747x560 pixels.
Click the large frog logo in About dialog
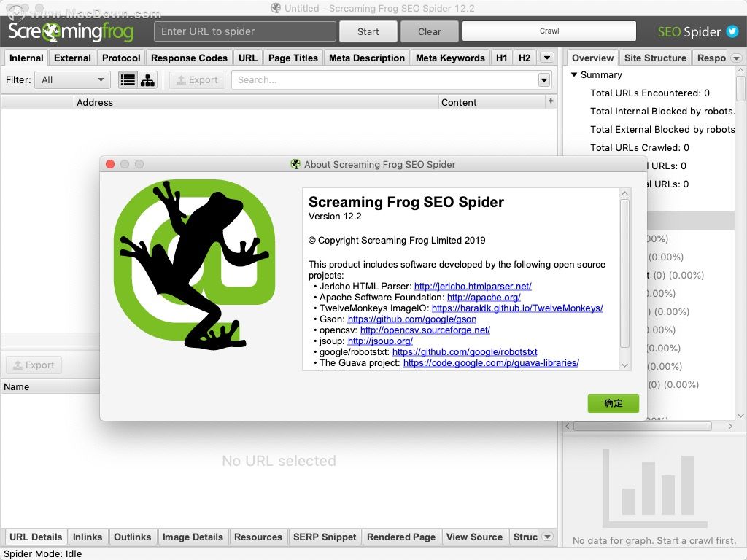tap(194, 265)
